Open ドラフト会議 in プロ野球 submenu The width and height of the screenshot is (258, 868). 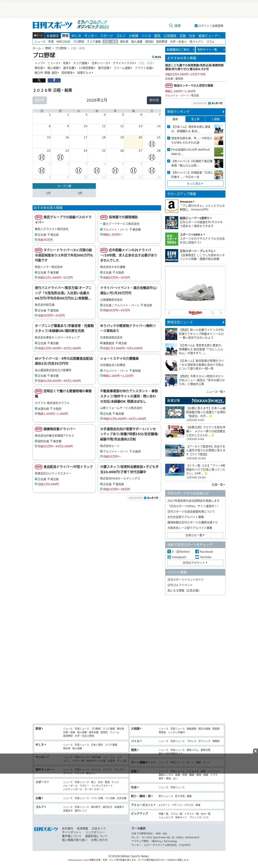coord(144,68)
